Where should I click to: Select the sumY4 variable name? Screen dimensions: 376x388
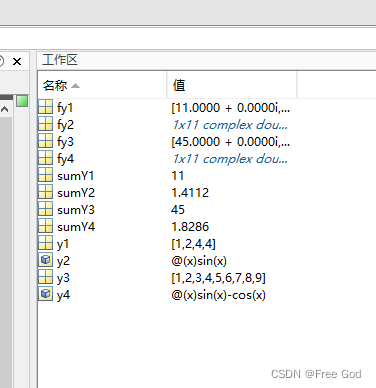pyautogui.click(x=76, y=227)
